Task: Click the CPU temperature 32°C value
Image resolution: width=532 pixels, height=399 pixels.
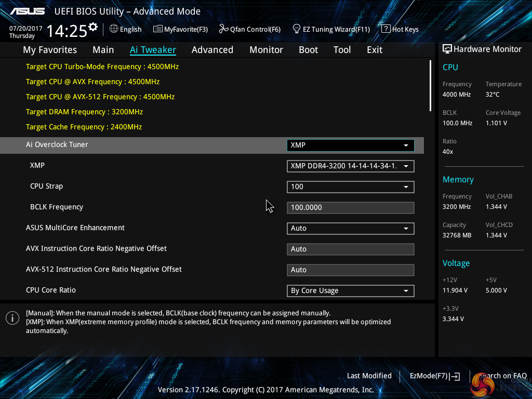Action: click(493, 95)
